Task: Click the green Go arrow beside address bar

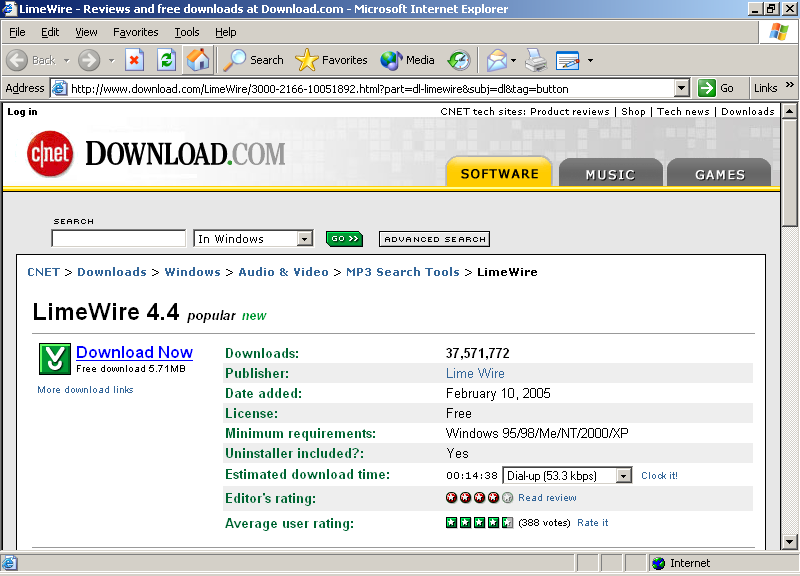Action: (x=707, y=88)
